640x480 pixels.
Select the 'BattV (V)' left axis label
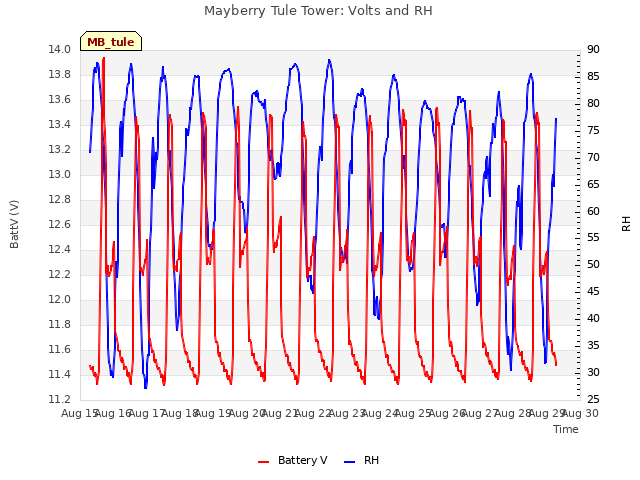[x=14, y=224]
